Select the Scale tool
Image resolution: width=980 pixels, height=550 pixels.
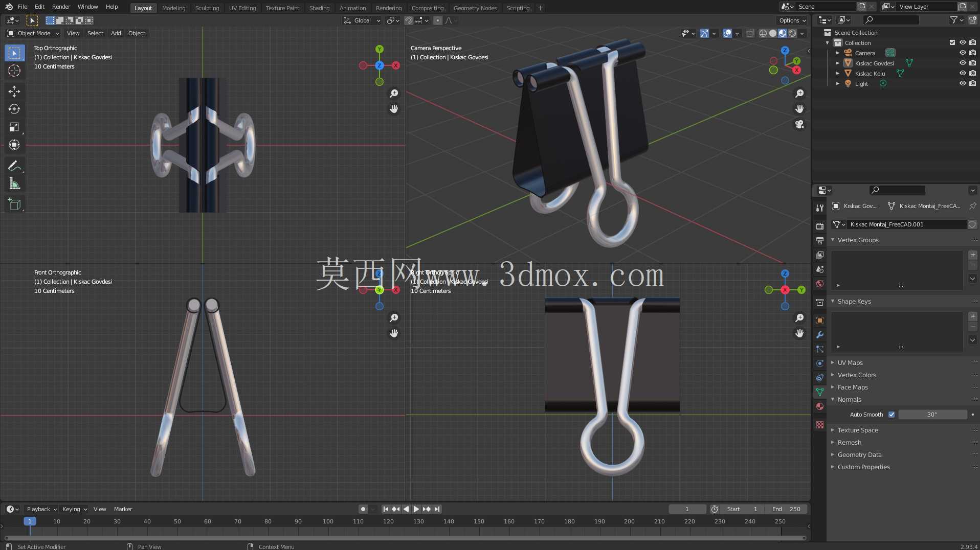14,127
